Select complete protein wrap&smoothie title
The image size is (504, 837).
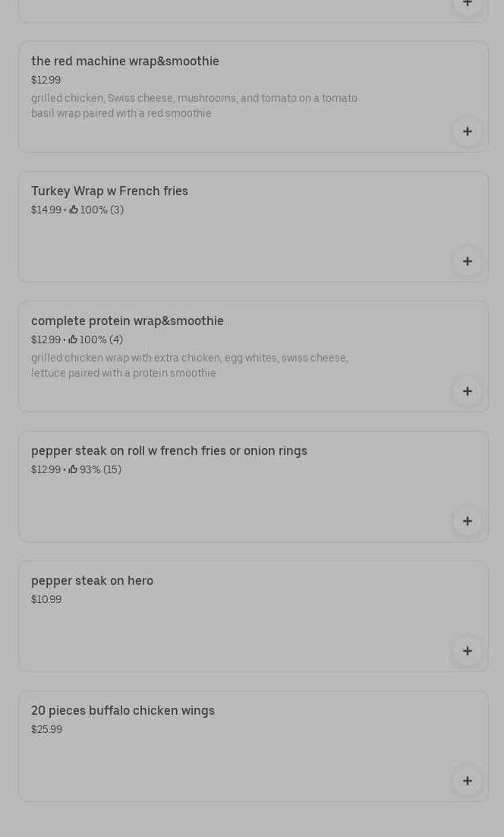[128, 321]
